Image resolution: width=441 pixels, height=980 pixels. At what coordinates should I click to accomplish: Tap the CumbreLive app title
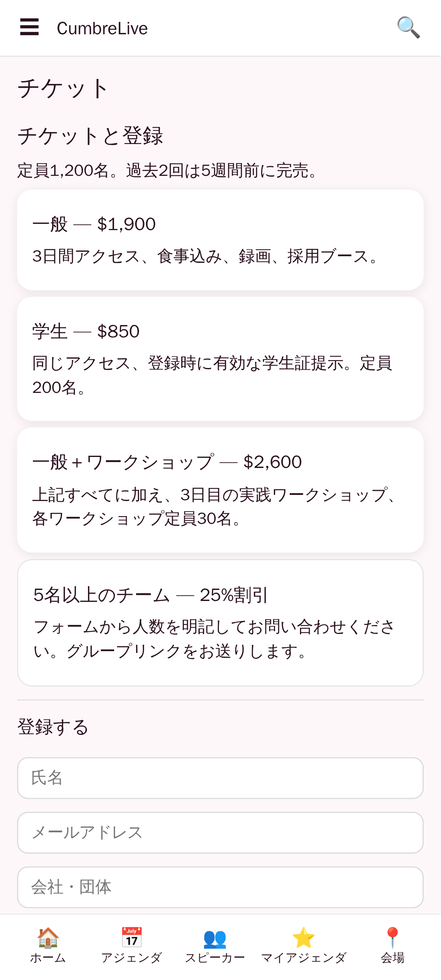(x=102, y=29)
